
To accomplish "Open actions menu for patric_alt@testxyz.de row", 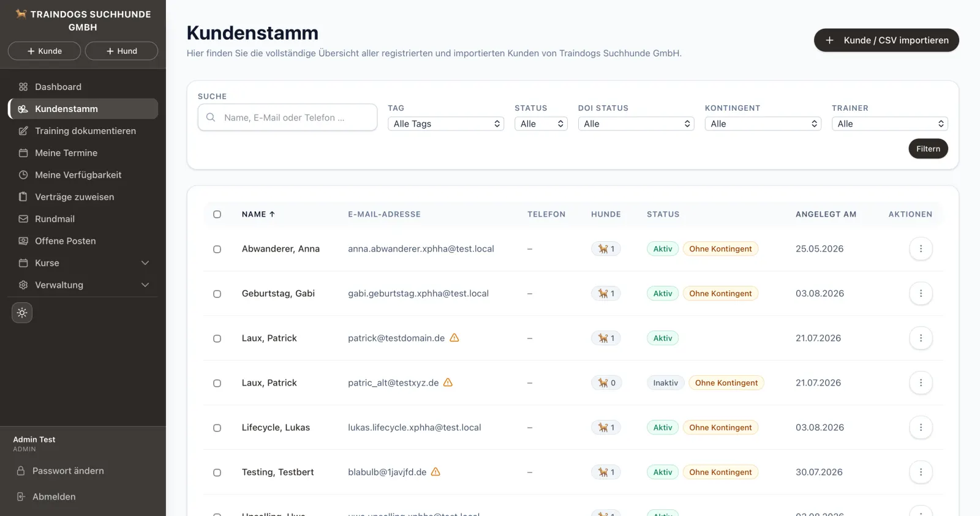I will click(921, 383).
